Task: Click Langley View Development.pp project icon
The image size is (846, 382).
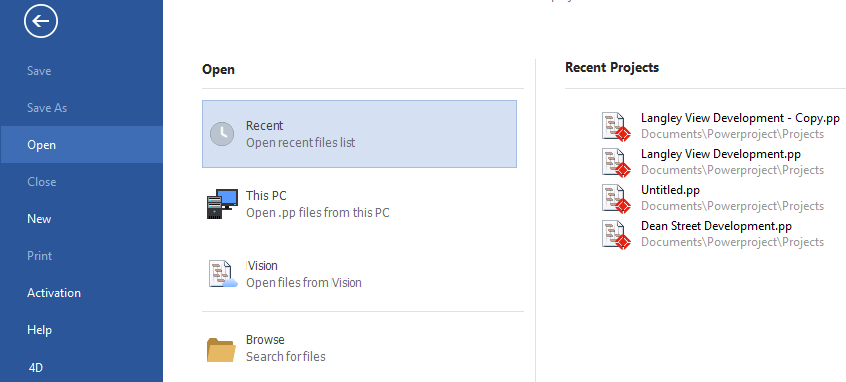Action: pyautogui.click(x=616, y=162)
